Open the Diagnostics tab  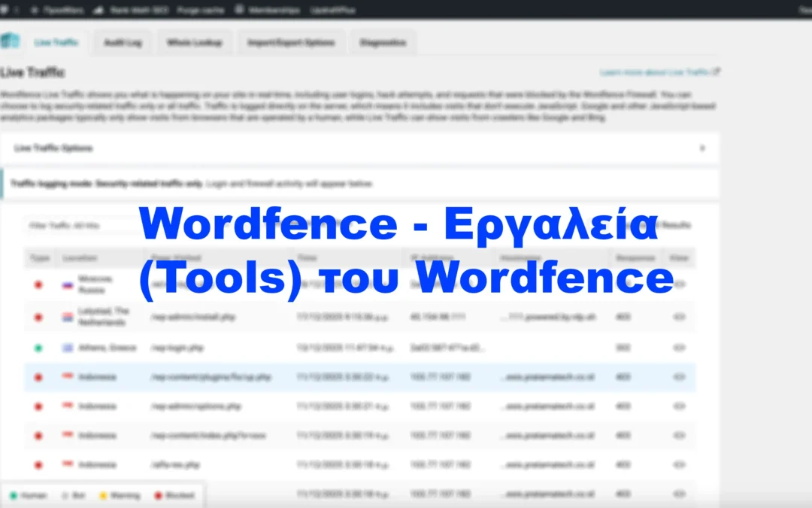[x=383, y=42]
